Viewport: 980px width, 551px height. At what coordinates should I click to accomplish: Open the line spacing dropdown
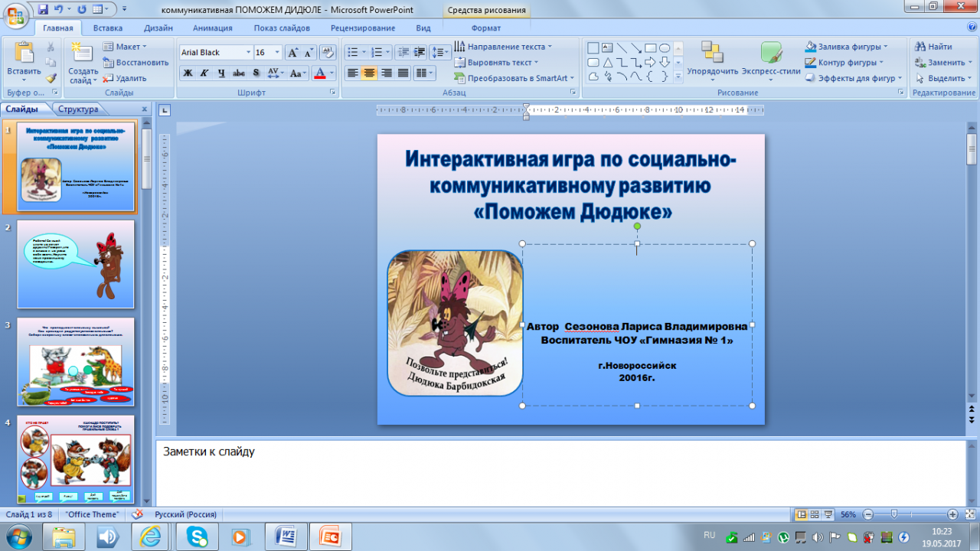tap(440, 52)
